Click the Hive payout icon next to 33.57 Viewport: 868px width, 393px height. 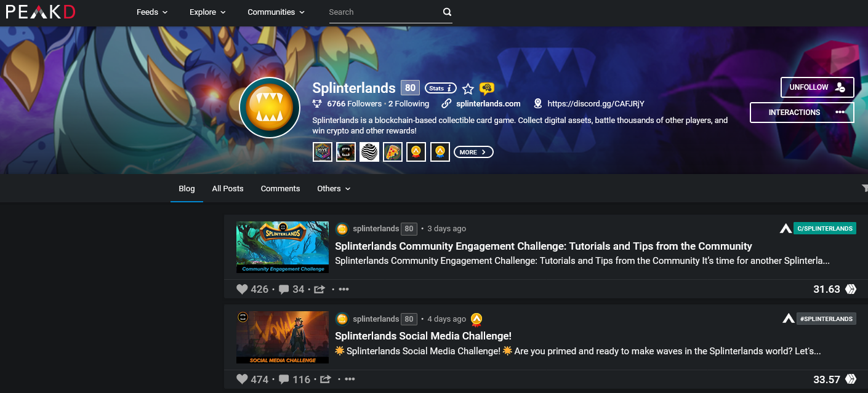[x=851, y=379]
